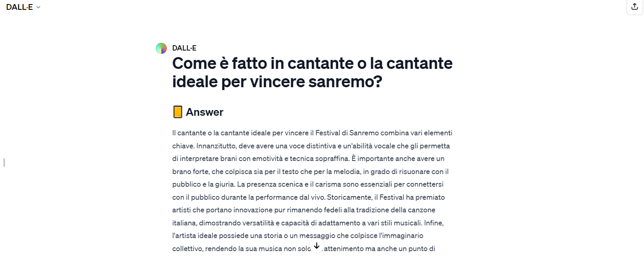Click the share conversation icon
Image resolution: width=644 pixels, height=258 pixels.
[x=634, y=7]
